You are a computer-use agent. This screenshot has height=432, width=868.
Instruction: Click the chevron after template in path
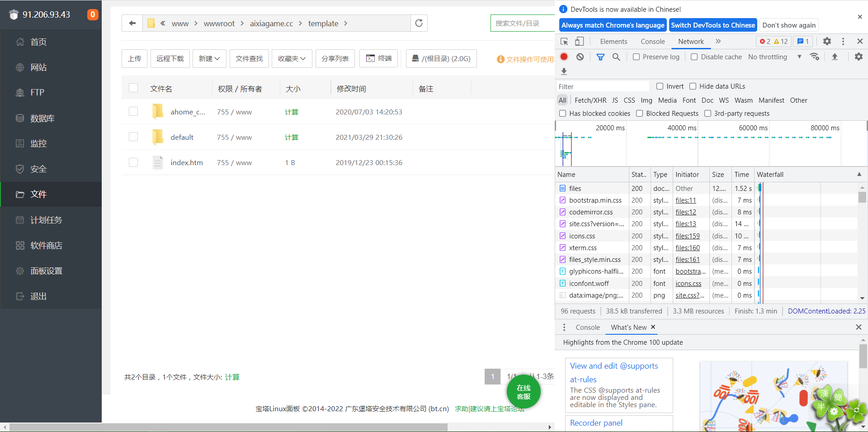tap(345, 23)
